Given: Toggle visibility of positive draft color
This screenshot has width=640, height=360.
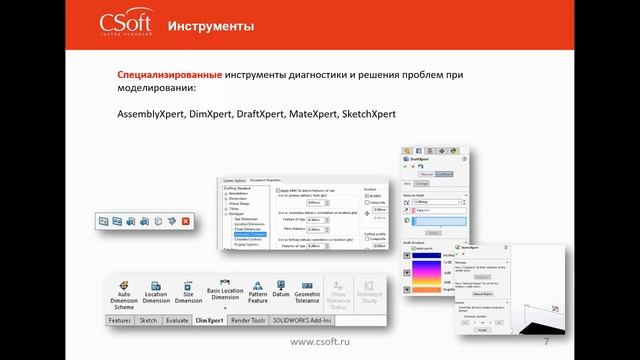Looking at the screenshot, I should (407, 256).
